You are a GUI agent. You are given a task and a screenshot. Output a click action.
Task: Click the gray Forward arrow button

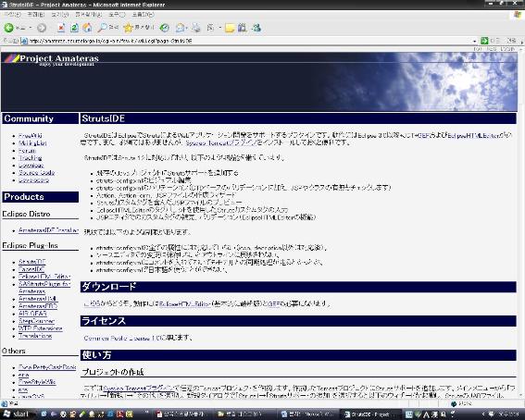[x=42, y=28]
